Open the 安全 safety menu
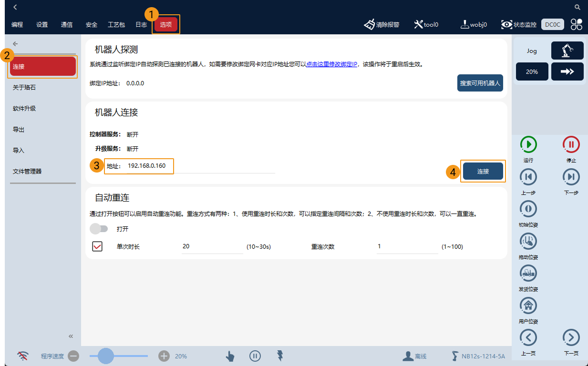Viewport: 588px width, 366px height. pyautogui.click(x=92, y=25)
